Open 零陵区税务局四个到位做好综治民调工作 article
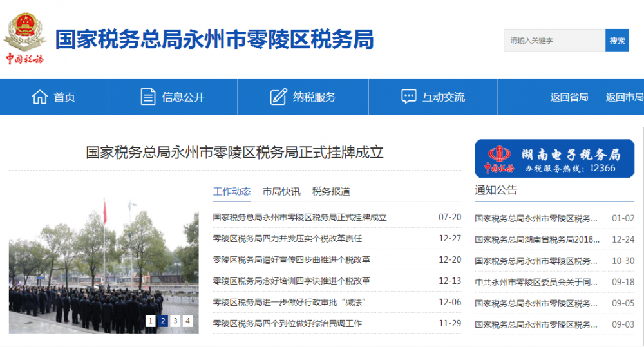Image resolution: width=644 pixels, height=347 pixels. [287, 324]
